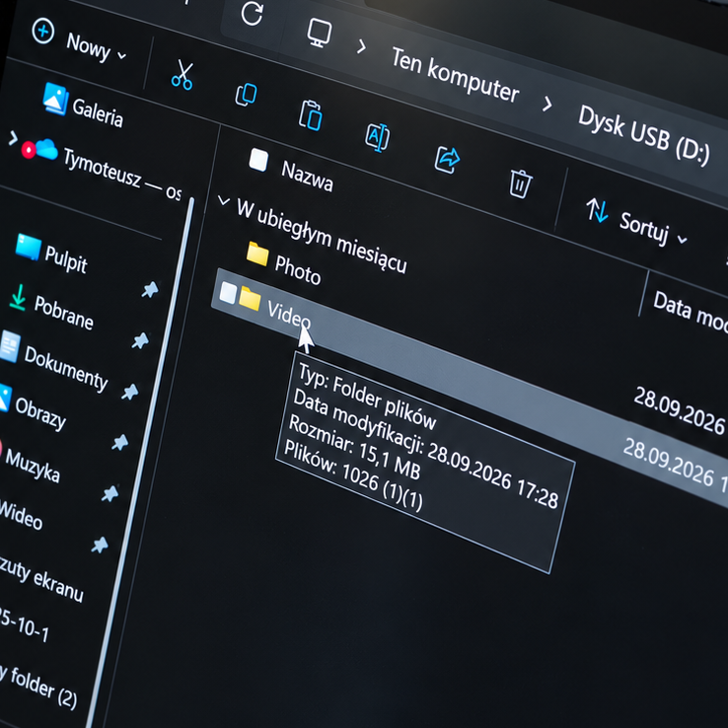Screen dimensions: 728x728
Task: Click the Sortuj sort arrows icon
Action: pos(597,210)
